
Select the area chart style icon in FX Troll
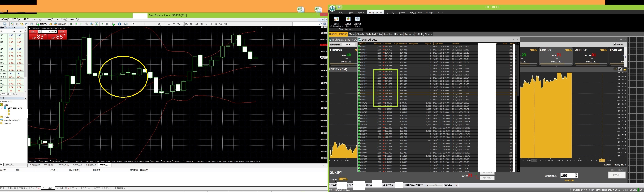(x=625, y=69)
